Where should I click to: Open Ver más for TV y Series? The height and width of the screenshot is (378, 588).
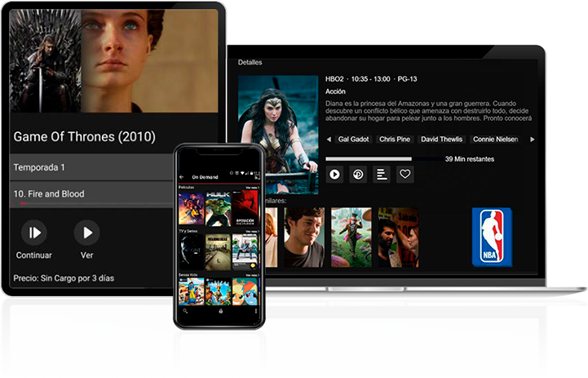click(252, 231)
